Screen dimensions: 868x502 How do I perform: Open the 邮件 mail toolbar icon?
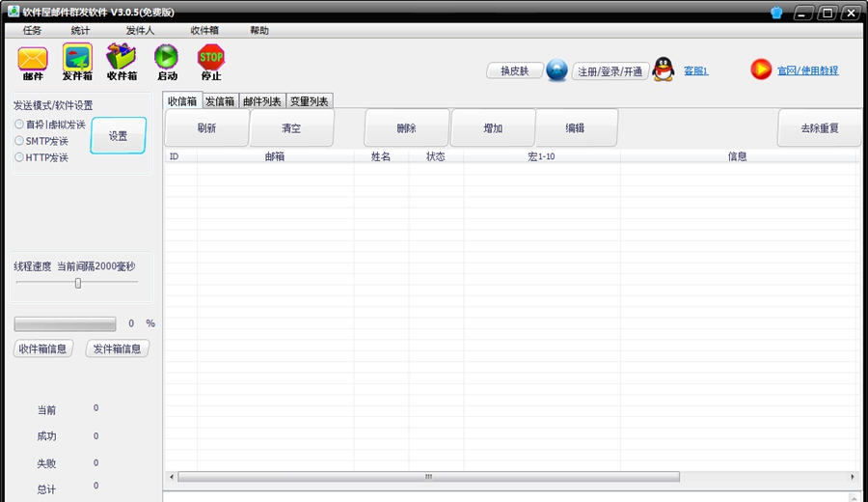click(33, 63)
